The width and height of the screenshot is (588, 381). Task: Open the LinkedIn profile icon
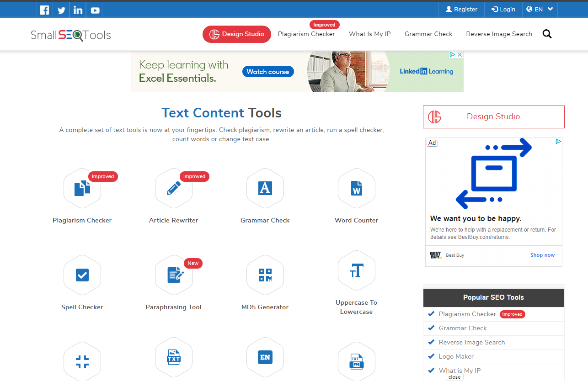tap(78, 10)
